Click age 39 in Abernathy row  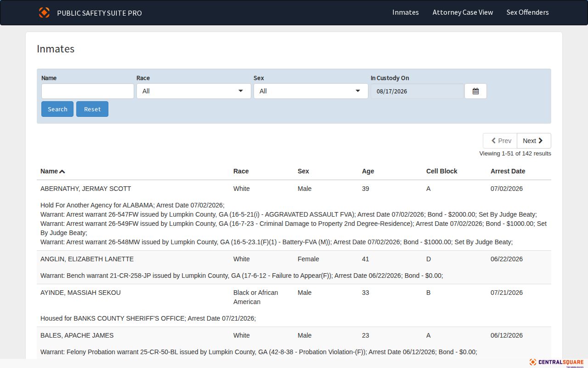[366, 189]
